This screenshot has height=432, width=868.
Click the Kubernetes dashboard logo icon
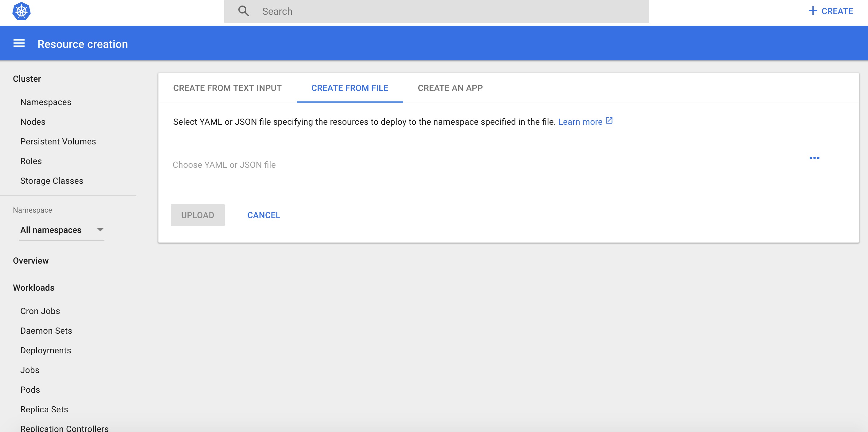[22, 11]
